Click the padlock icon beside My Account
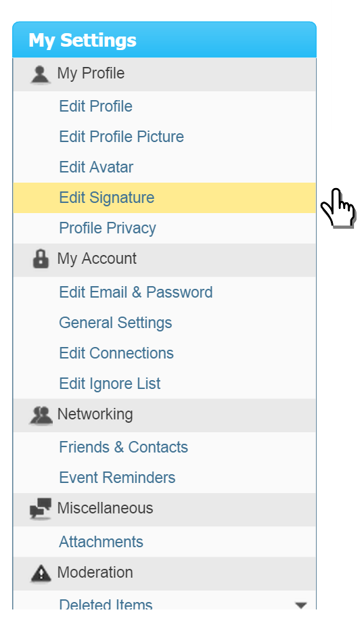The image size is (364, 623). (41, 259)
